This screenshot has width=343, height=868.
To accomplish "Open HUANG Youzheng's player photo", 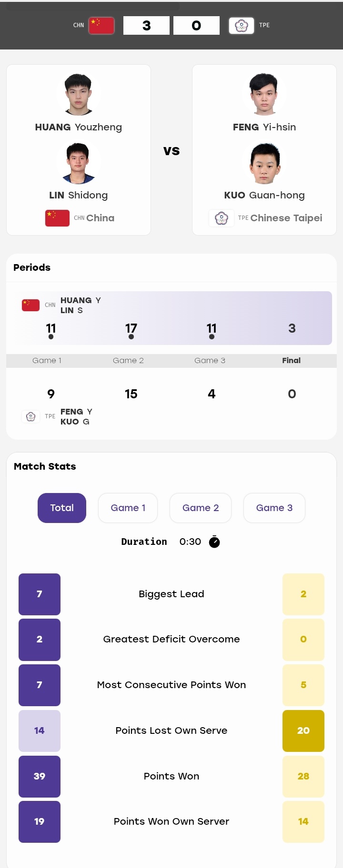I will pyautogui.click(x=78, y=94).
